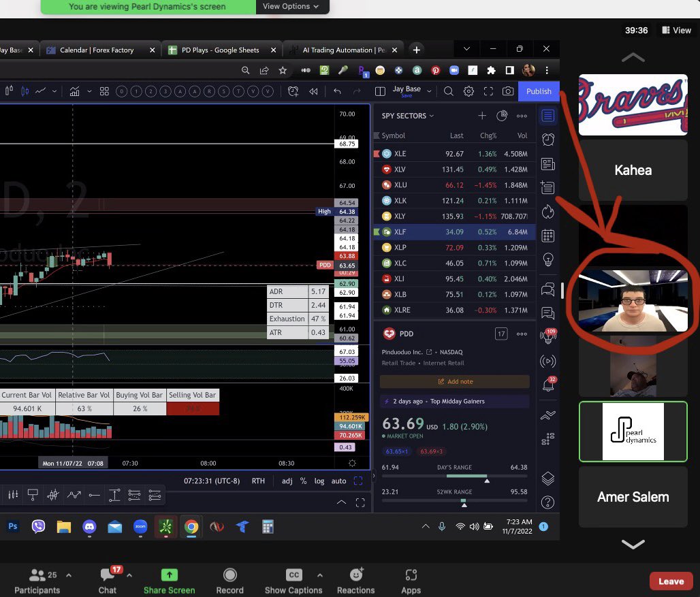Bookmark this page with the star icon
Screen dimensions: 700x597
[283, 70]
